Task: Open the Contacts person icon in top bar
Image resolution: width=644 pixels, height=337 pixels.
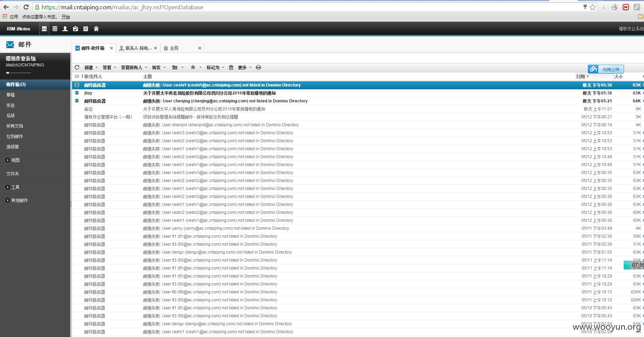Action: pyautogui.click(x=65, y=29)
